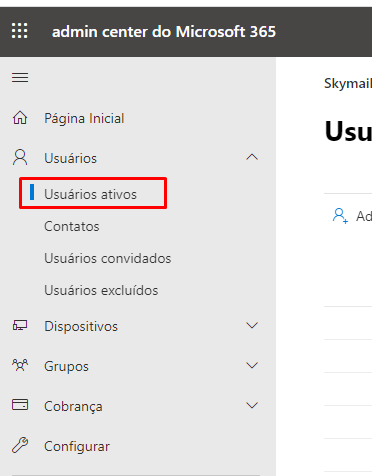
Task: Expand the Cobrança chevron
Action: [x=252, y=405]
